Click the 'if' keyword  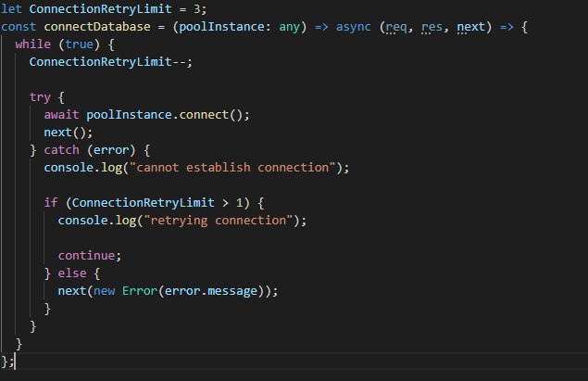(x=51, y=203)
